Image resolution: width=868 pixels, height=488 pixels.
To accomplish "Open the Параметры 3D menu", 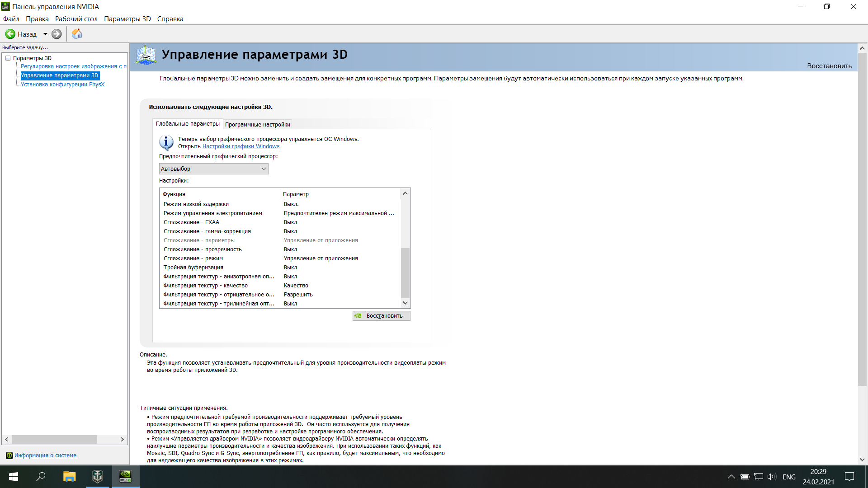I will [127, 19].
